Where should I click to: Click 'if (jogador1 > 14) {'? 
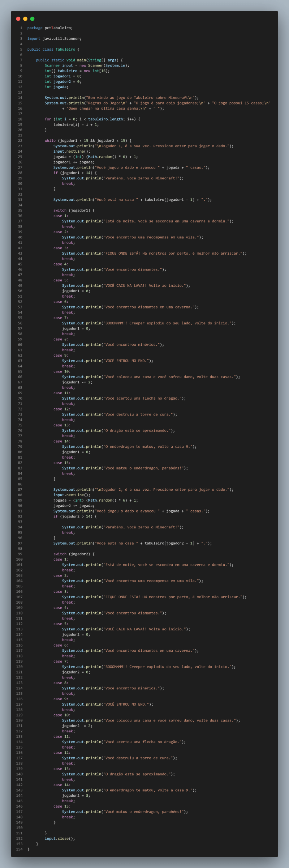(75, 173)
